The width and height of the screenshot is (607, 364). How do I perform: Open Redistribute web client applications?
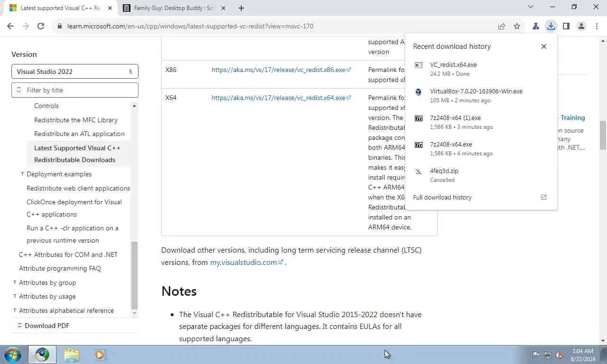pyautogui.click(x=78, y=188)
